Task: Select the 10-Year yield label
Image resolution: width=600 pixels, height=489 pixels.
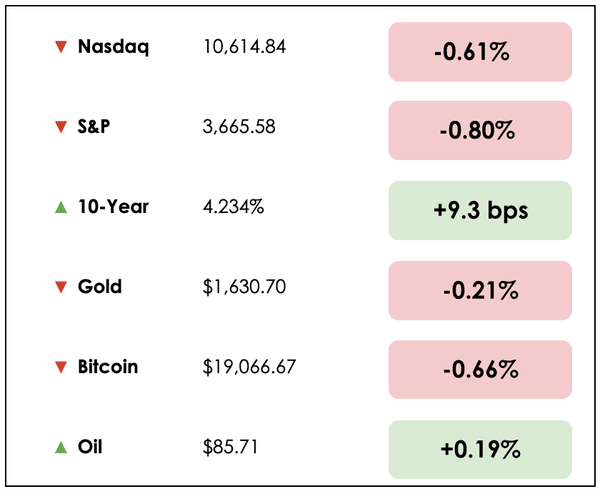Action: [113, 207]
